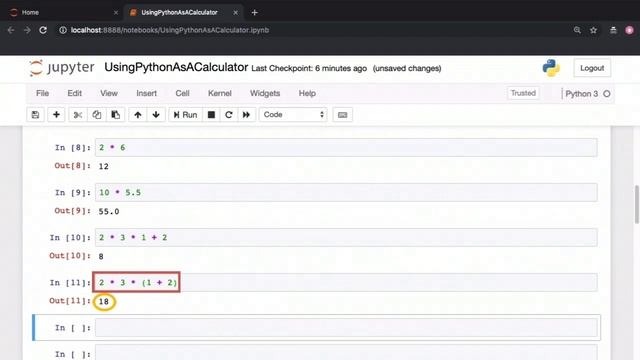Cut selected cells with scissors icon
Image resolution: width=640 pixels, height=360 pixels.
click(78, 115)
